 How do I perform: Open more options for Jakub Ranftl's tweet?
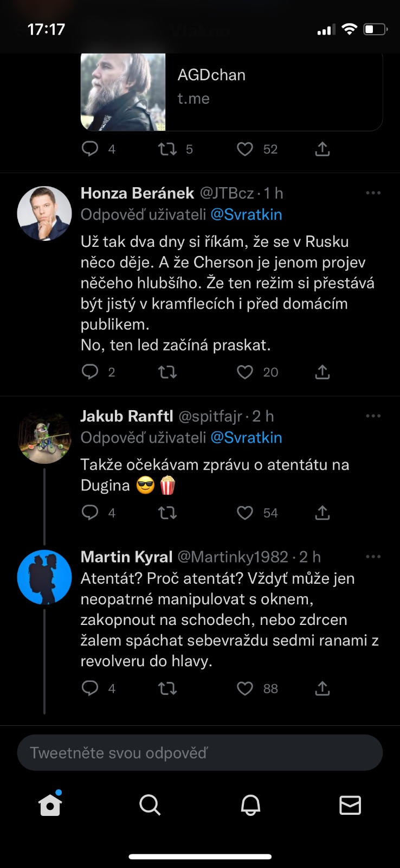click(x=373, y=416)
